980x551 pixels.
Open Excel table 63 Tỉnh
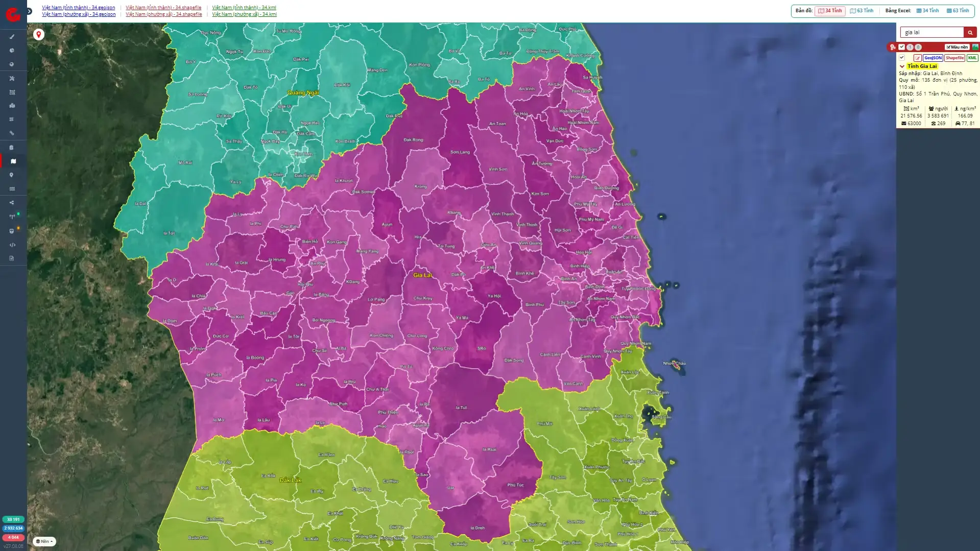click(x=958, y=11)
